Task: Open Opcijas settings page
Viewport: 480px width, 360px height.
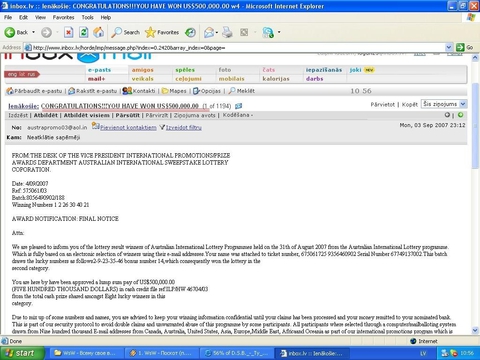Action: point(207,91)
